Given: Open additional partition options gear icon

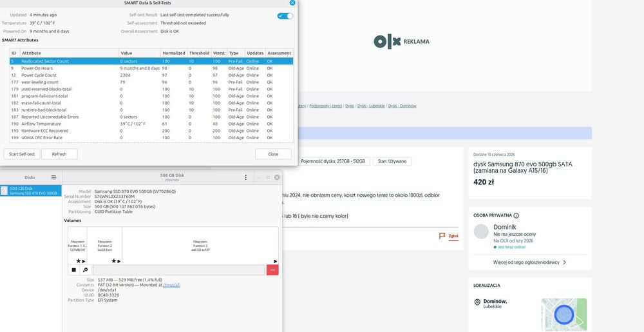Looking at the screenshot, I should click(85, 270).
